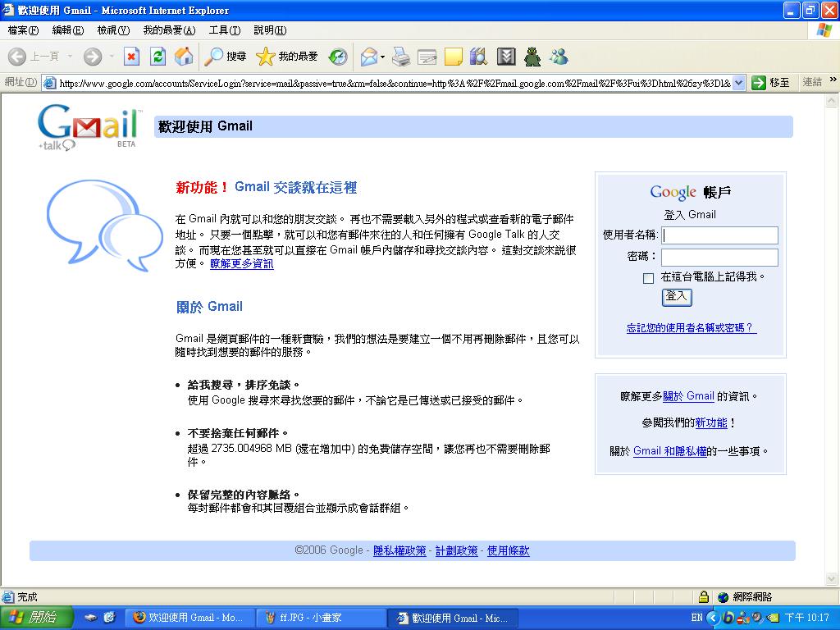Open the 檔案 (File) menu
Viewport: 840px width, 630px height.
tap(23, 30)
